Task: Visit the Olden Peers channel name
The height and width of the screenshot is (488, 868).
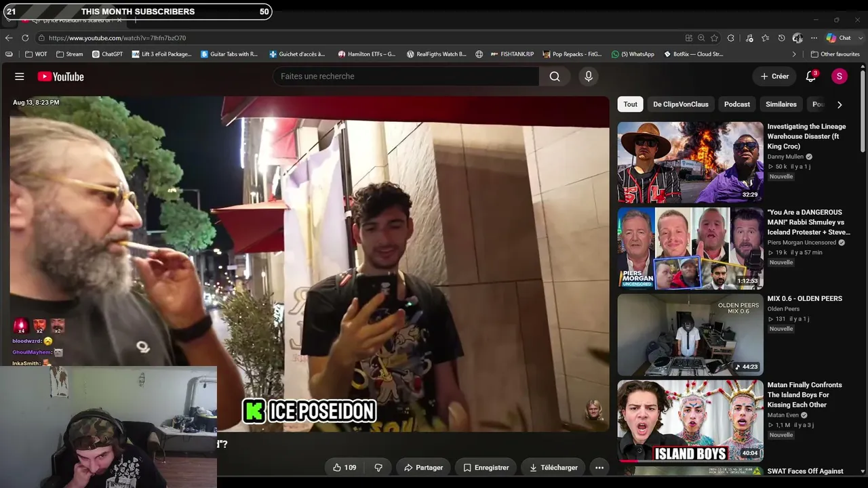Action: tap(784, 309)
